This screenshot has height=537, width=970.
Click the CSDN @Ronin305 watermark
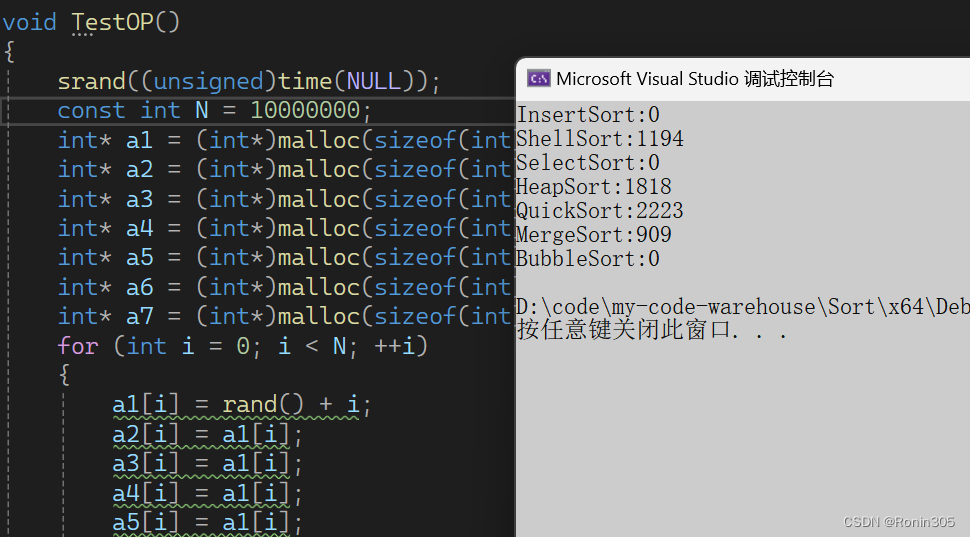click(899, 522)
